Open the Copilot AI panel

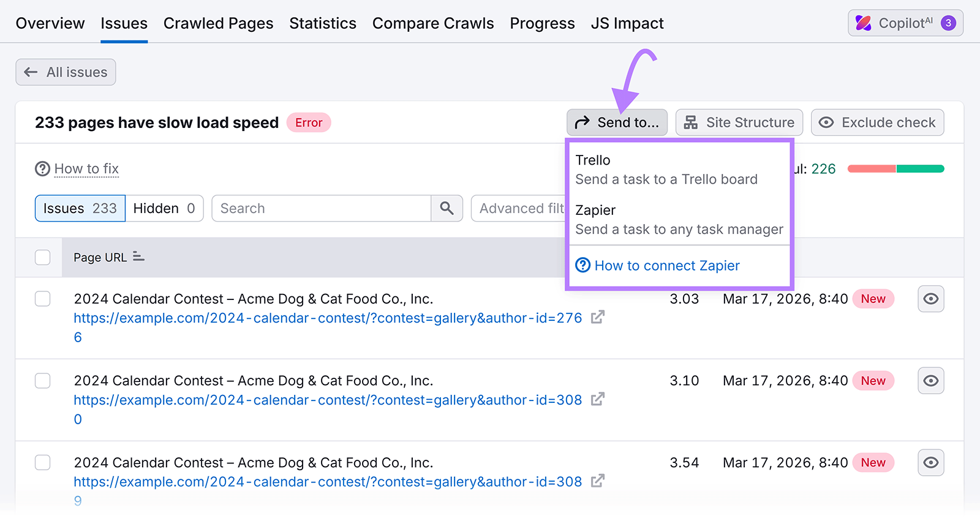[905, 23]
